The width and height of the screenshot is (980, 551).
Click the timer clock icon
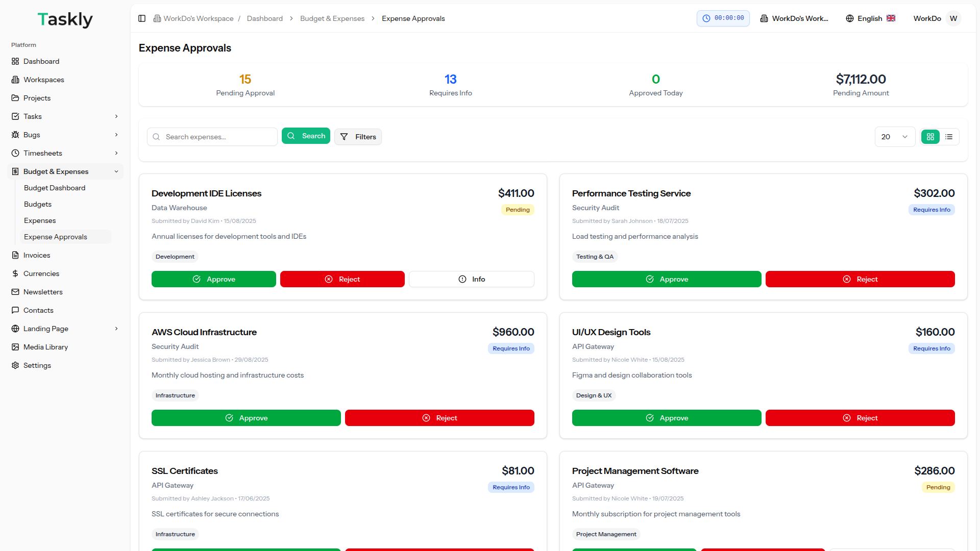(706, 18)
